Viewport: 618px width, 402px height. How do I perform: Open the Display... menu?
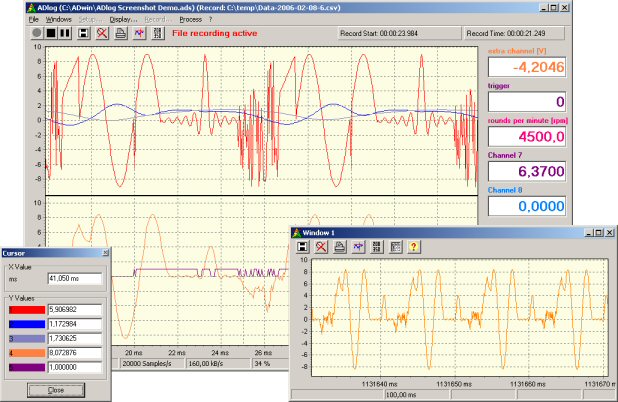125,19
